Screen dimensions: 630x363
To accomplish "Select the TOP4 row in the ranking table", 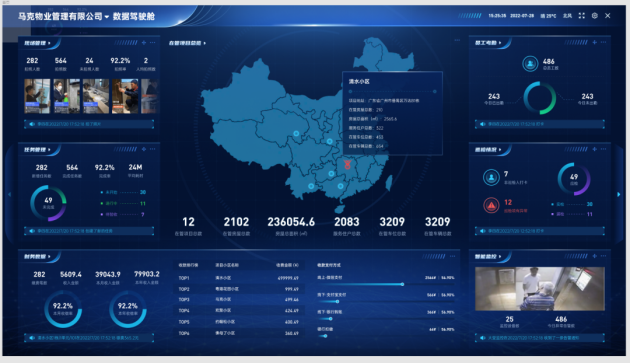I will coord(239,311).
